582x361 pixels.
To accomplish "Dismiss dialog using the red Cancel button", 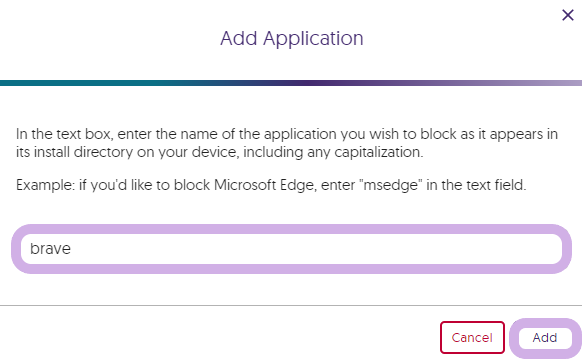I will 472,338.
